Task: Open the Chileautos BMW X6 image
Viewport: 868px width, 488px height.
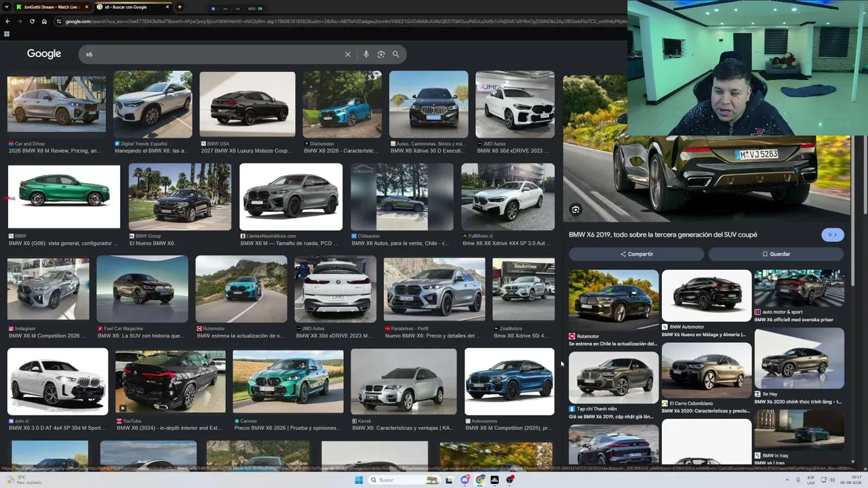Action: coord(402,197)
